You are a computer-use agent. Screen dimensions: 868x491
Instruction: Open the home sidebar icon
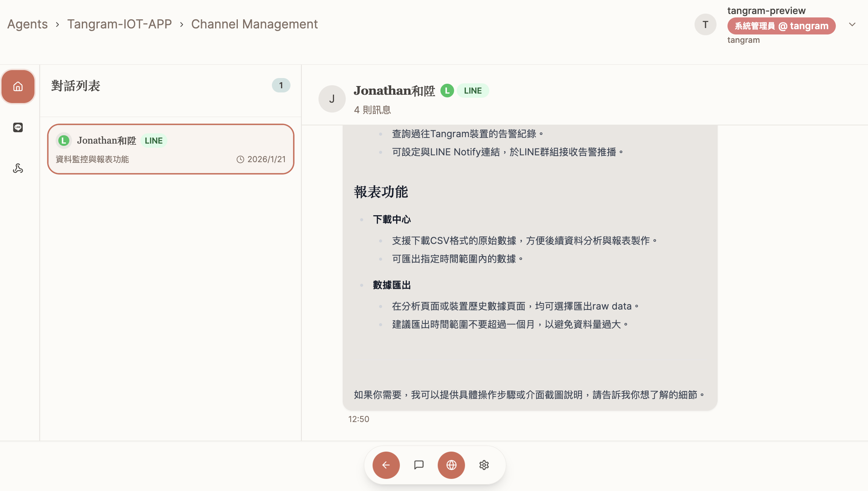[x=18, y=87]
